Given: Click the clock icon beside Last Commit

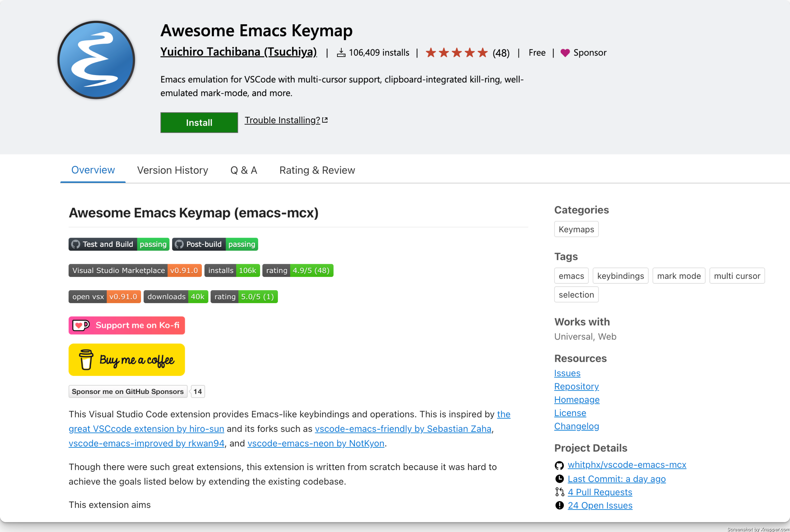Looking at the screenshot, I should (x=559, y=479).
